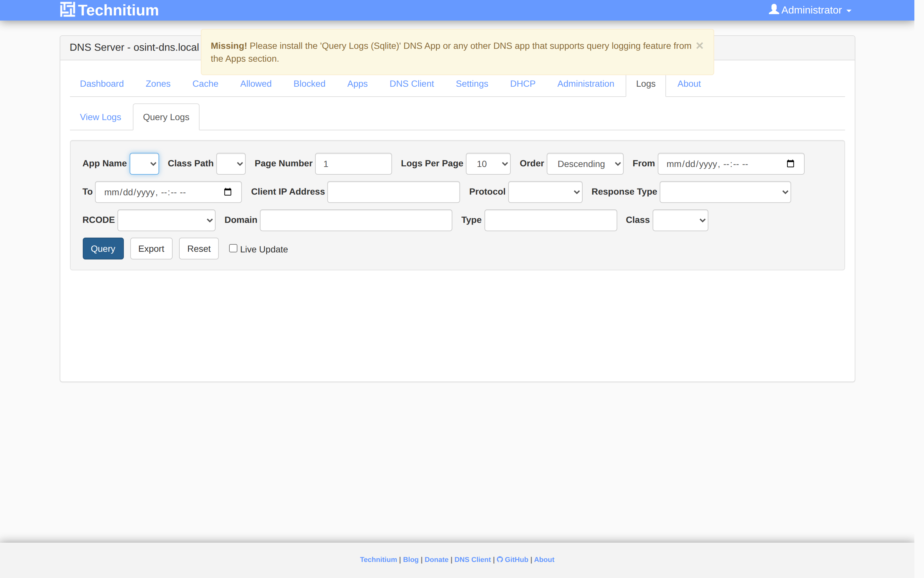Click the Reset button
The height and width of the screenshot is (578, 924).
tap(199, 249)
